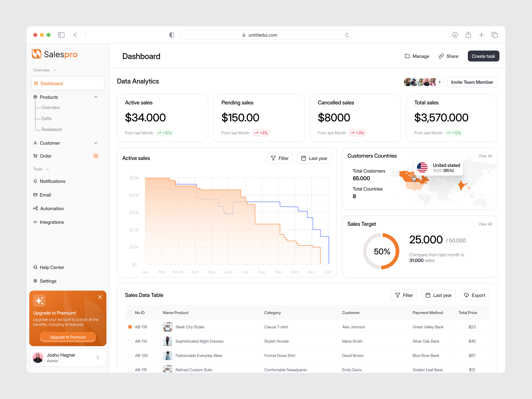The image size is (532, 399).
Task: Check the select-all checkbox in table header
Action: pyautogui.click(x=130, y=313)
